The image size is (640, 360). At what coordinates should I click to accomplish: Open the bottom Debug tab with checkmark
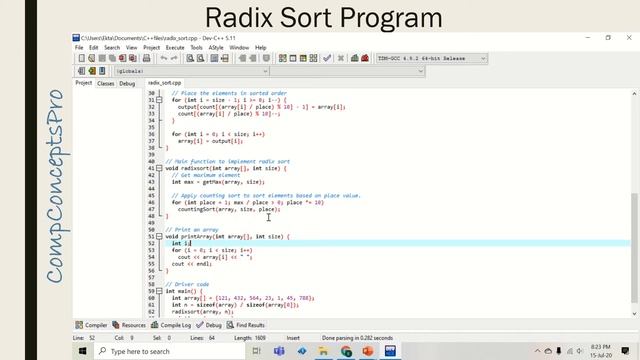pos(209,325)
